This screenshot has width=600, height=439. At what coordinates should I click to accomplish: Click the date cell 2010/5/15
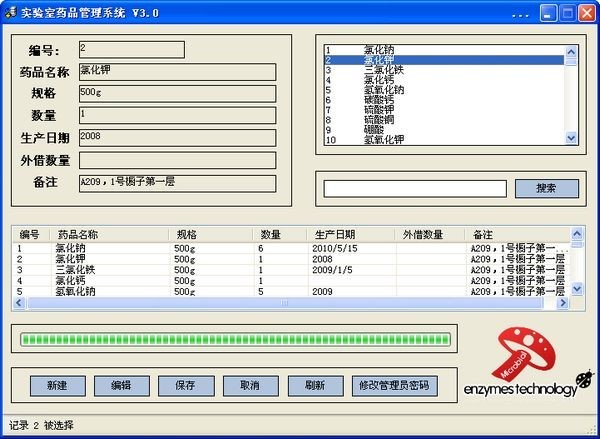(x=334, y=248)
